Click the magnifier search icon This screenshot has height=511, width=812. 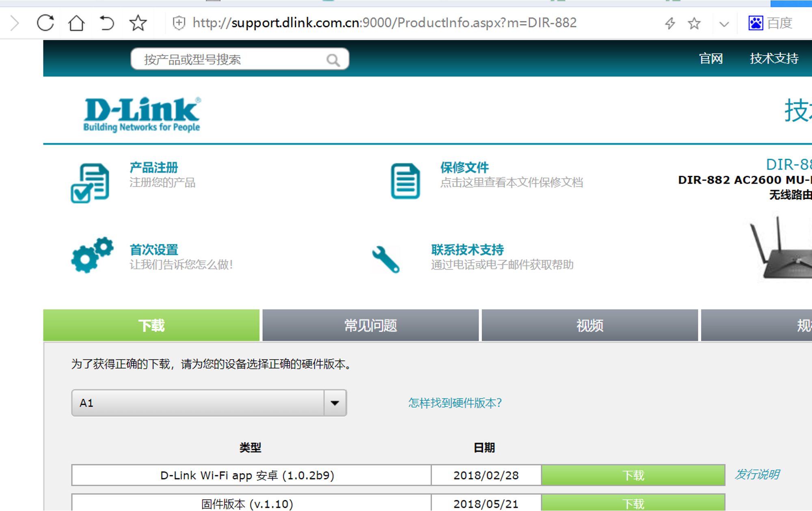[x=333, y=60]
